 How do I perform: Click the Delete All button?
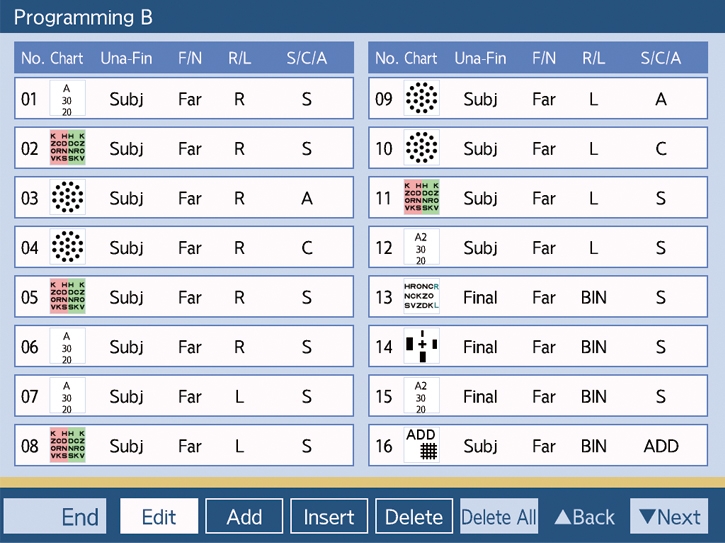pos(499,517)
